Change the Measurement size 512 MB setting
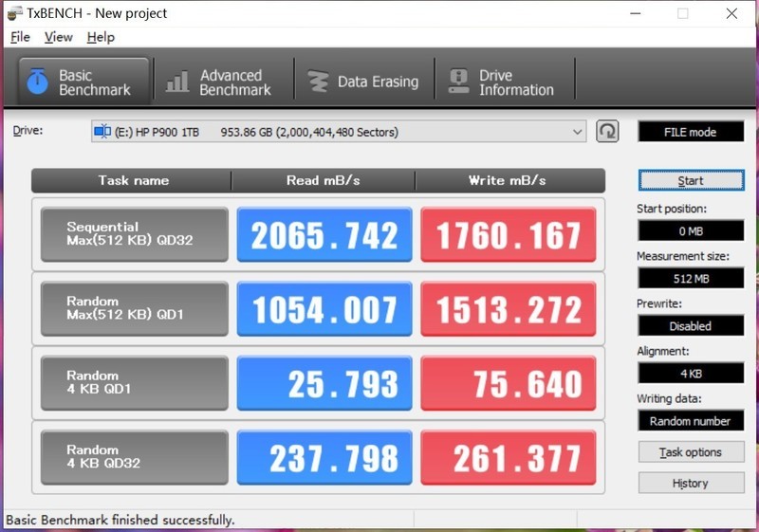The image size is (759, 532). [x=690, y=278]
